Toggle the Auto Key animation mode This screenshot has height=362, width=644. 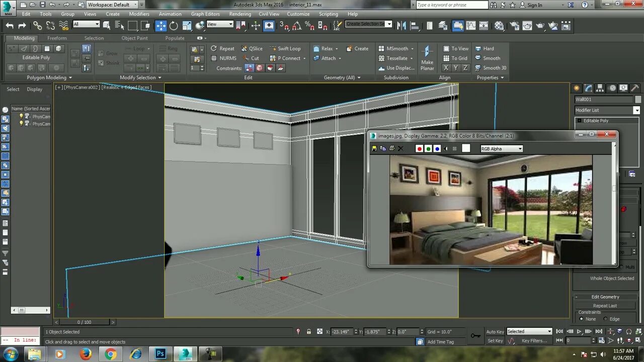[x=495, y=332]
